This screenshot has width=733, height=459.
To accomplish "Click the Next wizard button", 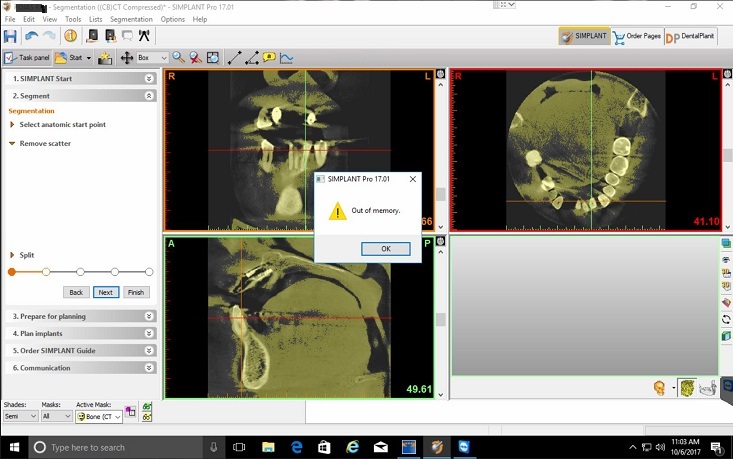I will tap(105, 292).
